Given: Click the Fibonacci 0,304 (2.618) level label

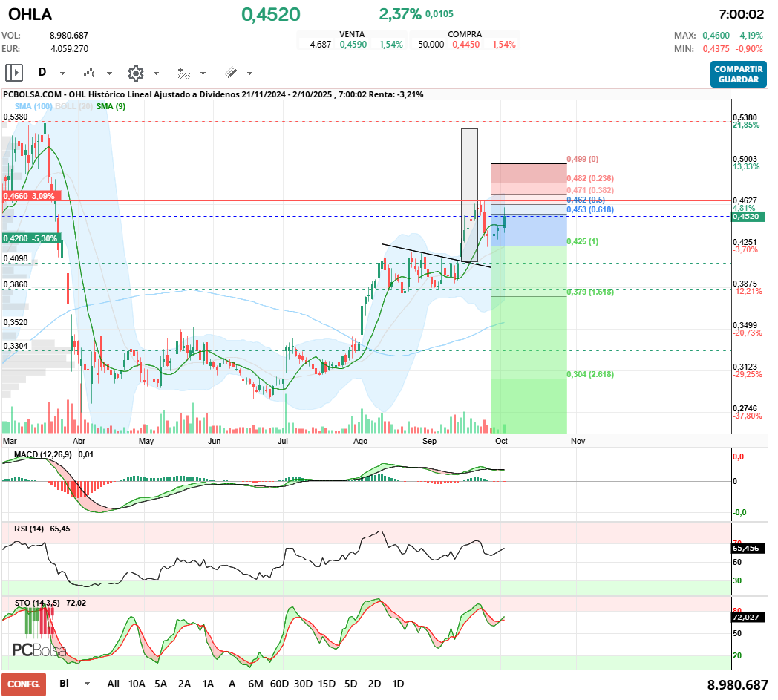Looking at the screenshot, I should coord(590,374).
